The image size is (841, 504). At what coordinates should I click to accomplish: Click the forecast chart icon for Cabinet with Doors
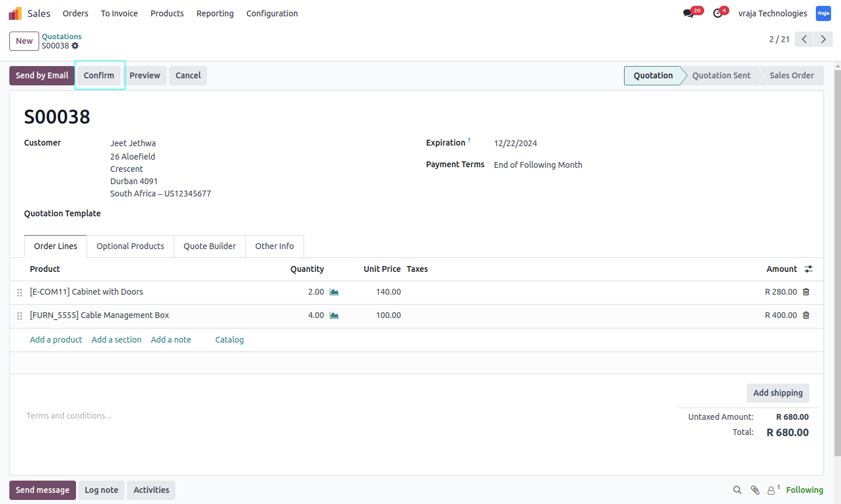334,292
